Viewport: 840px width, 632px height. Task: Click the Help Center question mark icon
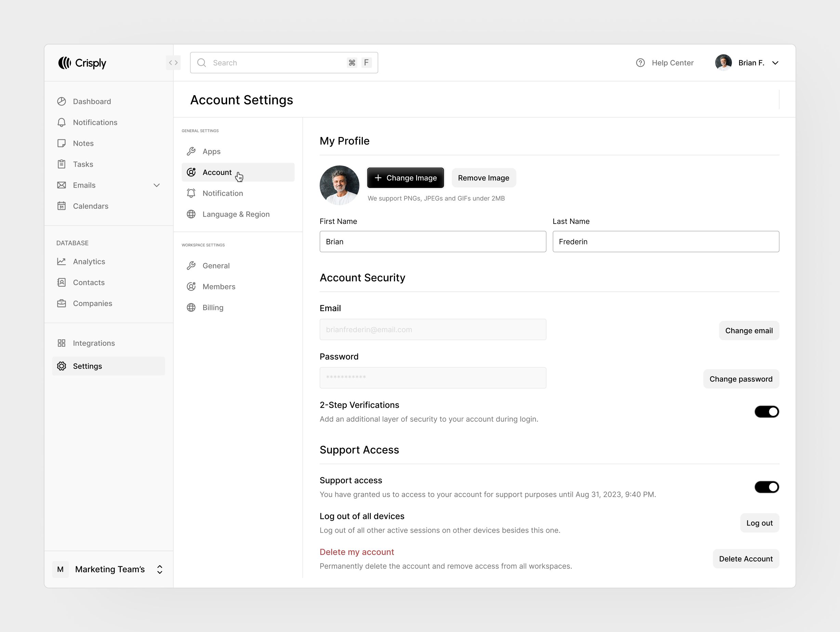(x=640, y=63)
